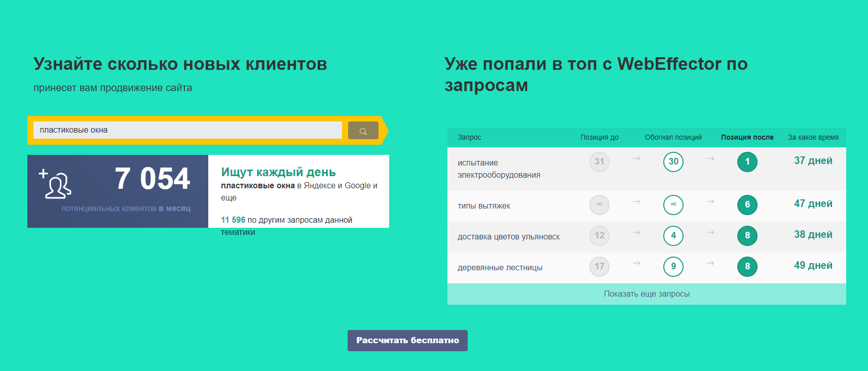Click the 'Ищут каждый день' heading

[x=278, y=172]
